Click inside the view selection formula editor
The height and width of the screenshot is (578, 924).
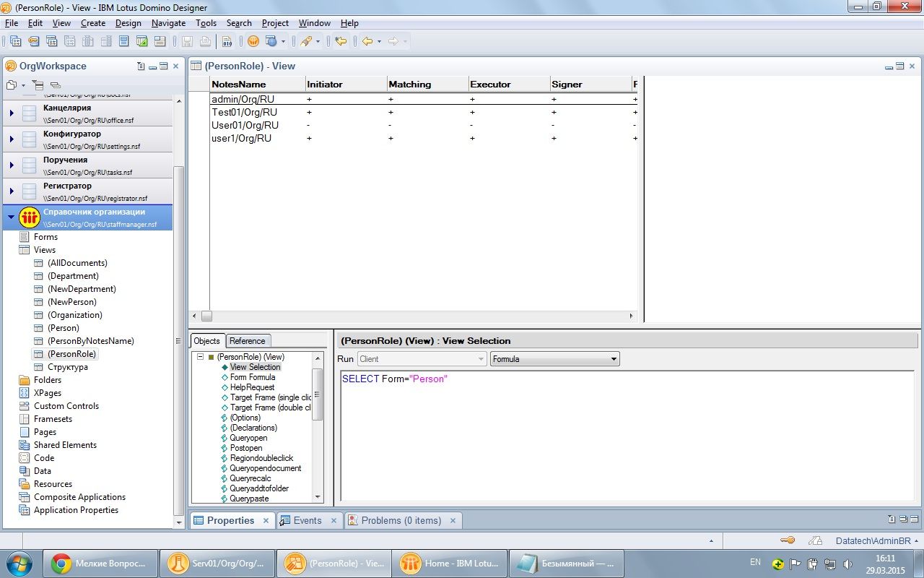click(621, 433)
